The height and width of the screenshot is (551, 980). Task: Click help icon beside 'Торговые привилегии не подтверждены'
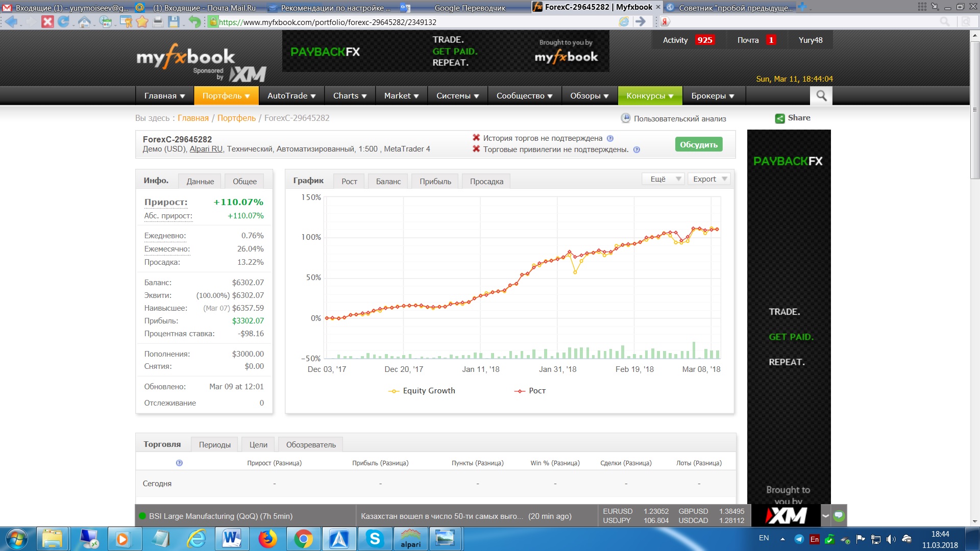[x=636, y=150]
